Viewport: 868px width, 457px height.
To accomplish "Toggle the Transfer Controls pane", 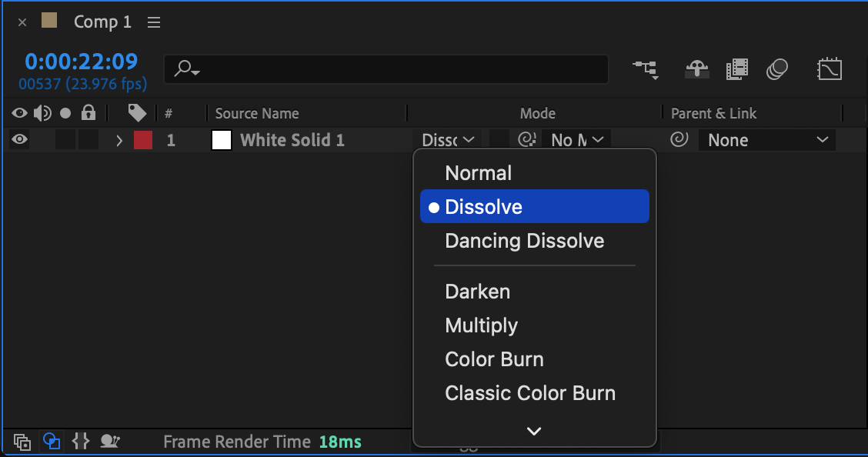I will [x=52, y=442].
